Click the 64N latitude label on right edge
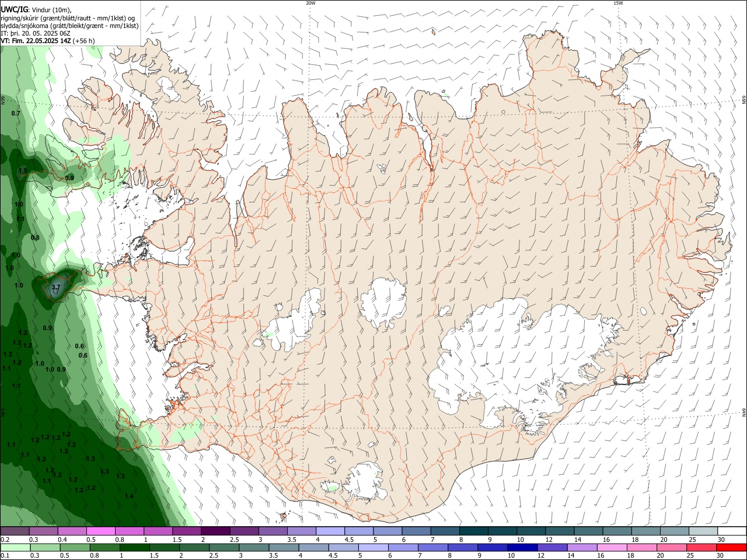The width and height of the screenshot is (747, 560). coord(745,412)
